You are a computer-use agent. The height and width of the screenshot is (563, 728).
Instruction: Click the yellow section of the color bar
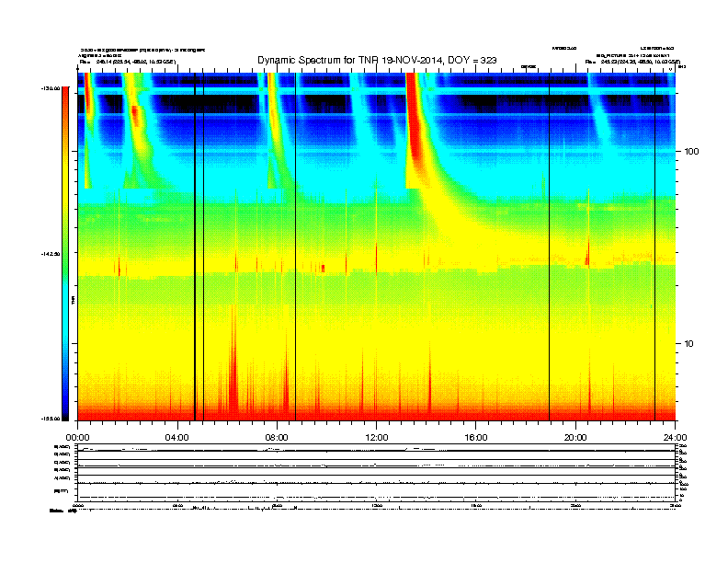[x=65, y=186]
